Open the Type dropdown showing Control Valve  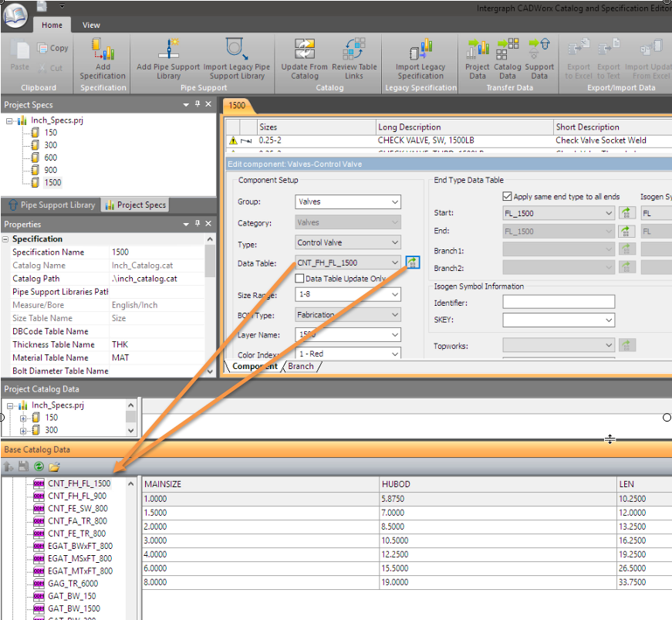[x=348, y=242]
